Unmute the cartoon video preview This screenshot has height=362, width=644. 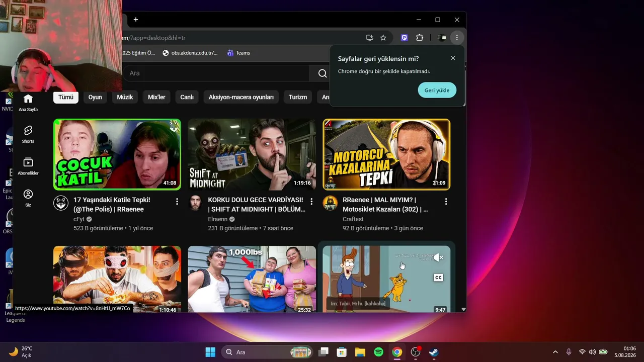(x=438, y=257)
